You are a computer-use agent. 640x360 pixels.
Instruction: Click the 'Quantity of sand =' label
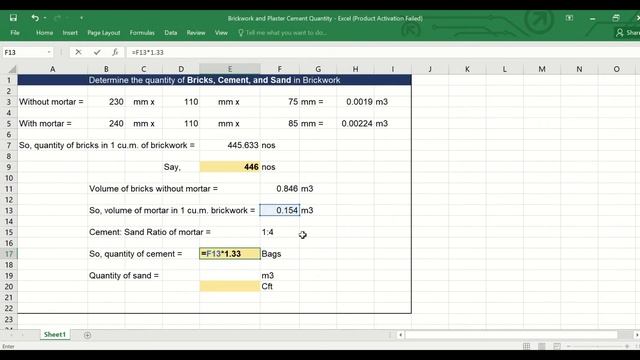coord(124,276)
